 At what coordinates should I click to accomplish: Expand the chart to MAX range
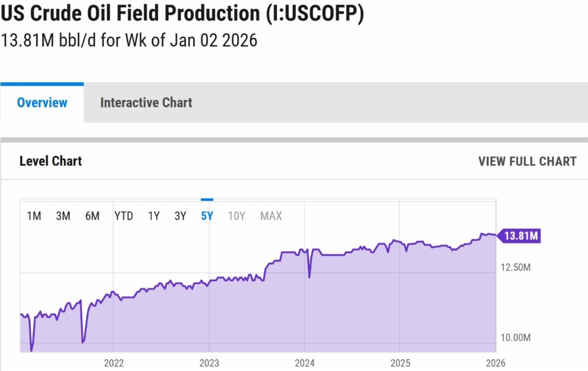tap(271, 216)
